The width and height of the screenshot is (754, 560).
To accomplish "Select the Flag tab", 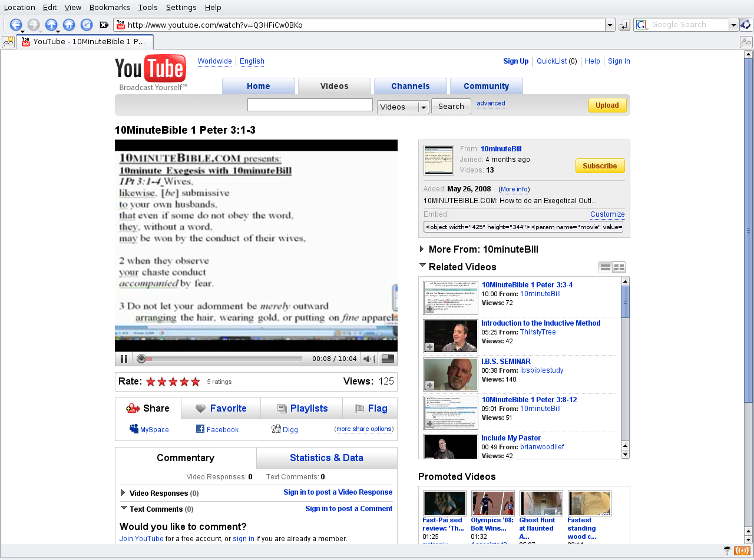I will coord(371,409).
